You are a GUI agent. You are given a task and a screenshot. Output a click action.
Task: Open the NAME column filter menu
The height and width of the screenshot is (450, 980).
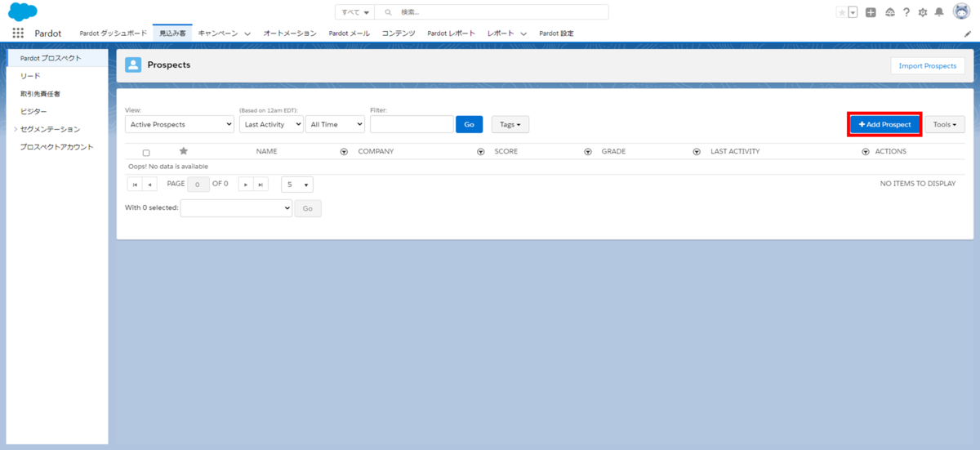[344, 152]
